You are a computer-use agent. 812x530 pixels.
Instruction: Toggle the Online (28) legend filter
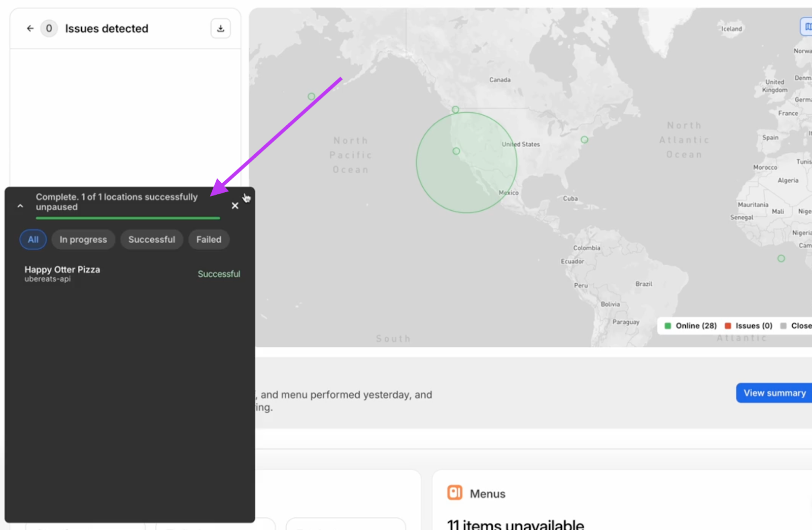(691, 326)
